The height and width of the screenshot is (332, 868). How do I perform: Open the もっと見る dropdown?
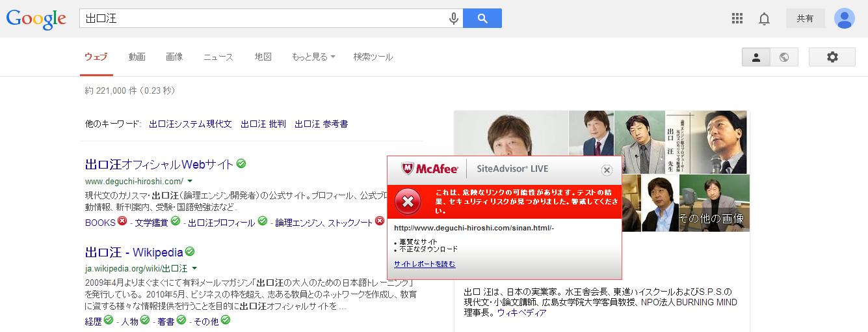tap(313, 57)
